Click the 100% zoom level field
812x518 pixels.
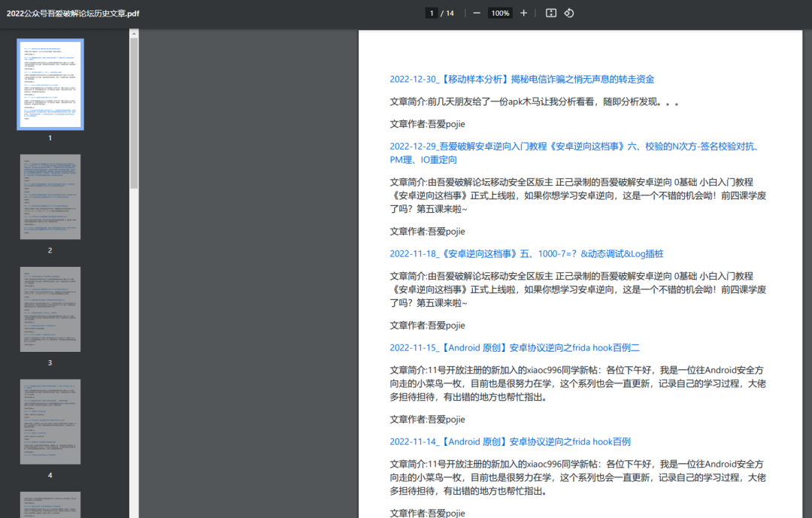(x=500, y=13)
